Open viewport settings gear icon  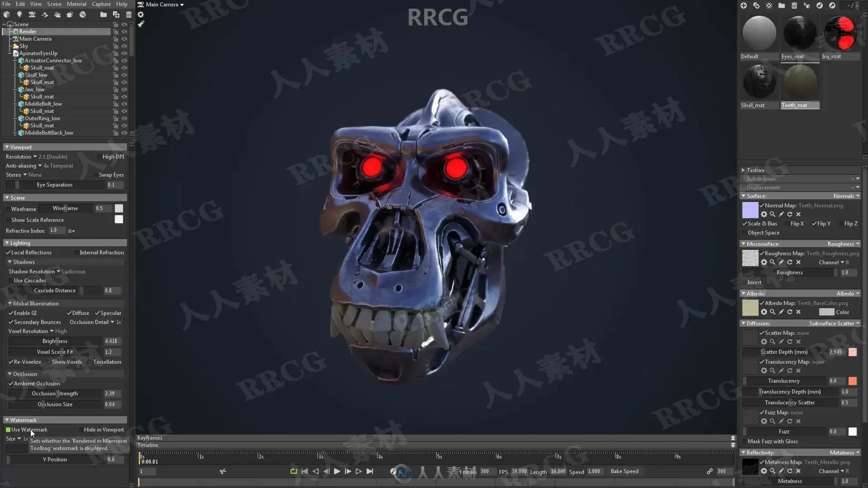coord(141,14)
